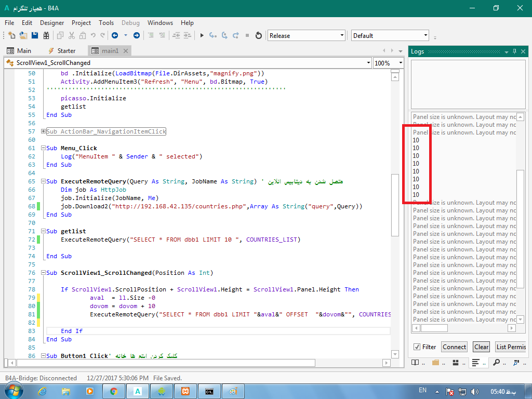
Task: Expand the collapsed ActionBar_NavigationItemClick sub
Action: [43, 131]
